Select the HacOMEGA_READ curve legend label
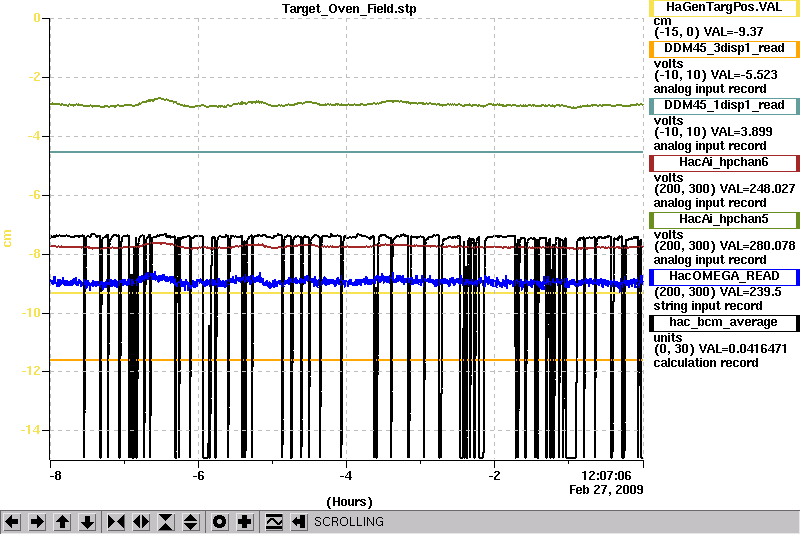This screenshot has width=800, height=534. (724, 276)
